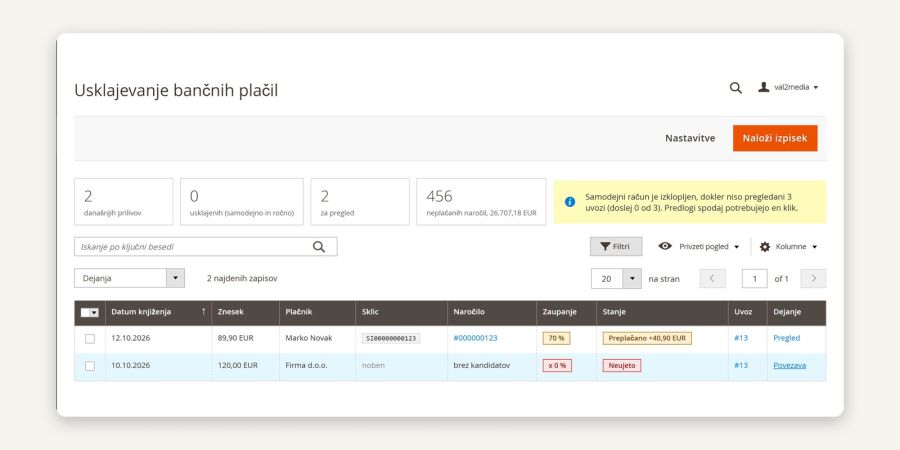This screenshot has height=450, width=900.
Task: Open order link #000000123
Action: pos(475,338)
